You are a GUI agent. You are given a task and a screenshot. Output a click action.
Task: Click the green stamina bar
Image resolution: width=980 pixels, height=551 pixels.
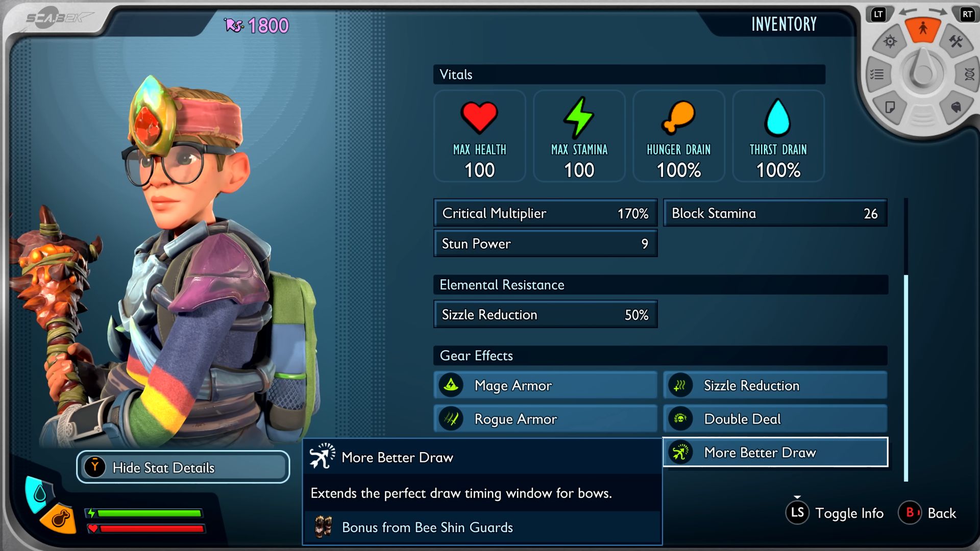tap(149, 513)
